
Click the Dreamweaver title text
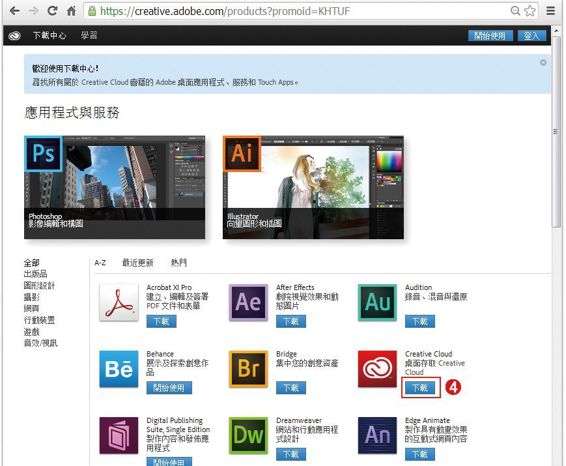pyautogui.click(x=299, y=421)
